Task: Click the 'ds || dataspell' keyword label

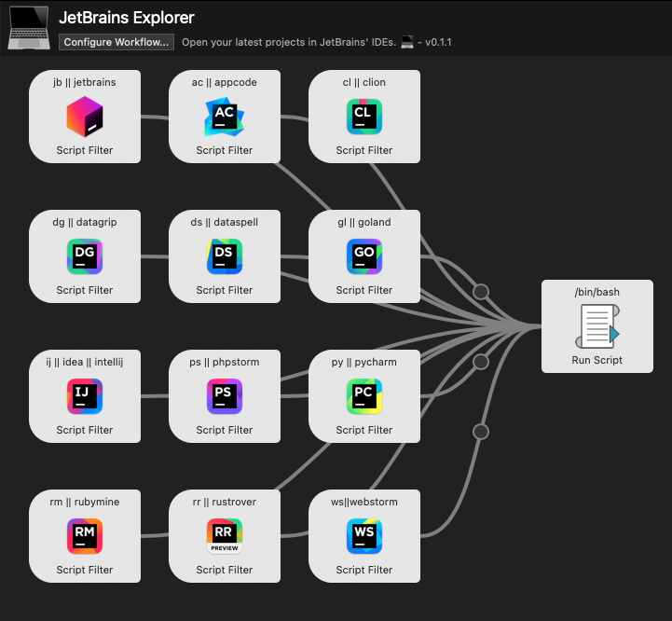Action: click(224, 222)
